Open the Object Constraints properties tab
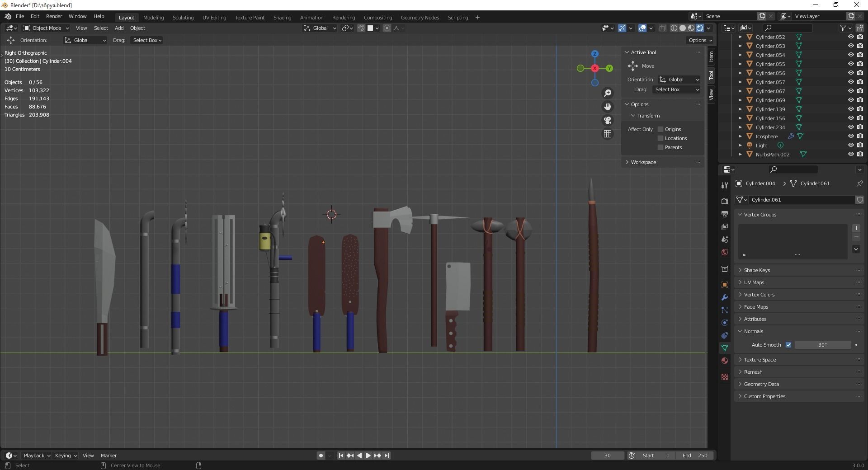 pyautogui.click(x=725, y=335)
